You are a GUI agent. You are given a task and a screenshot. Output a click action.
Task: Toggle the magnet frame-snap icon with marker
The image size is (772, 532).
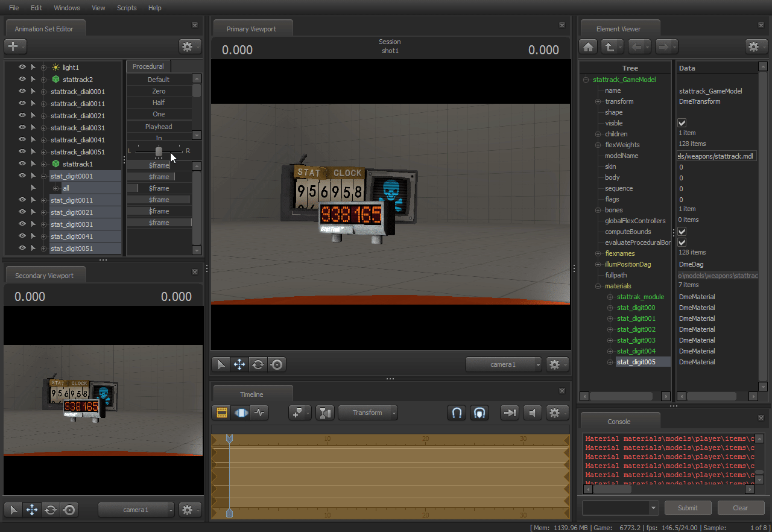(479, 413)
